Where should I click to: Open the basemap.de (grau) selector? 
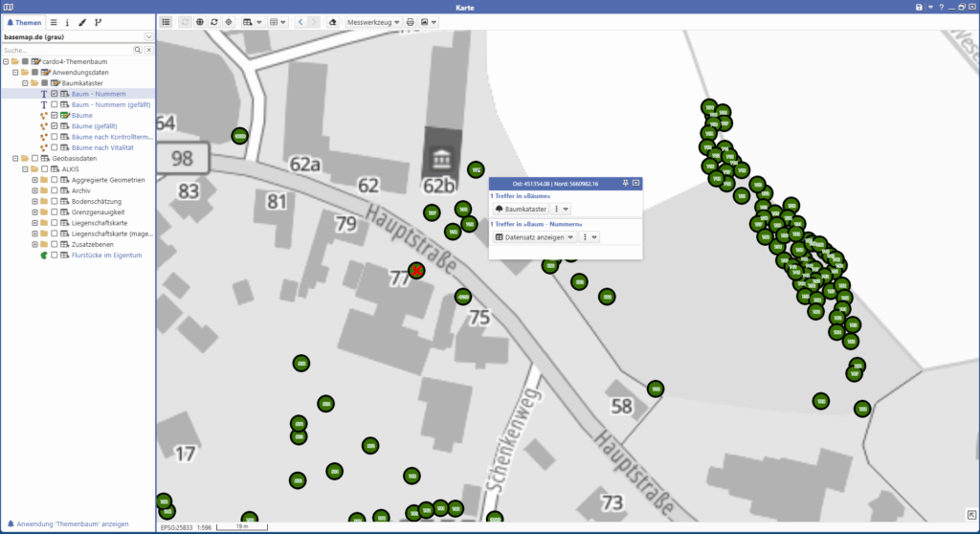coord(148,36)
